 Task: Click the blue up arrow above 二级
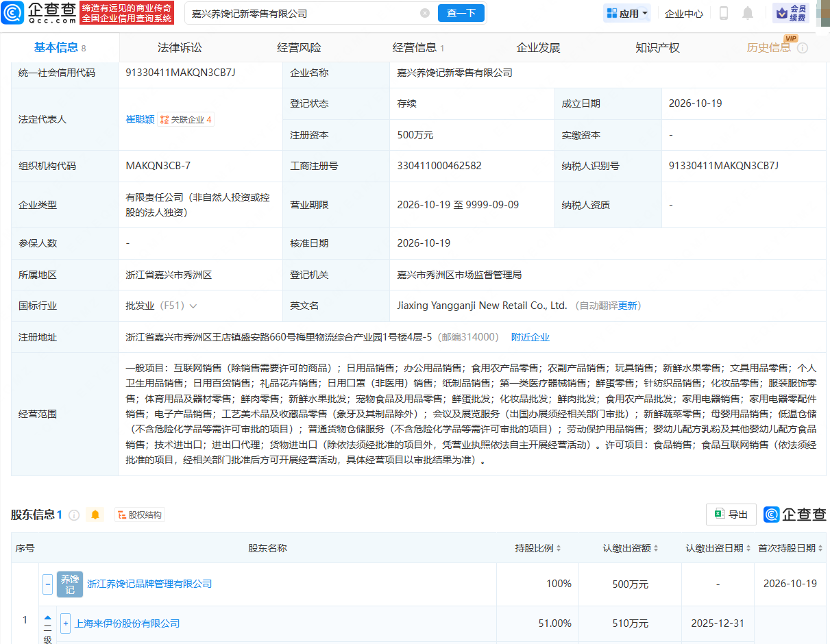click(x=48, y=617)
